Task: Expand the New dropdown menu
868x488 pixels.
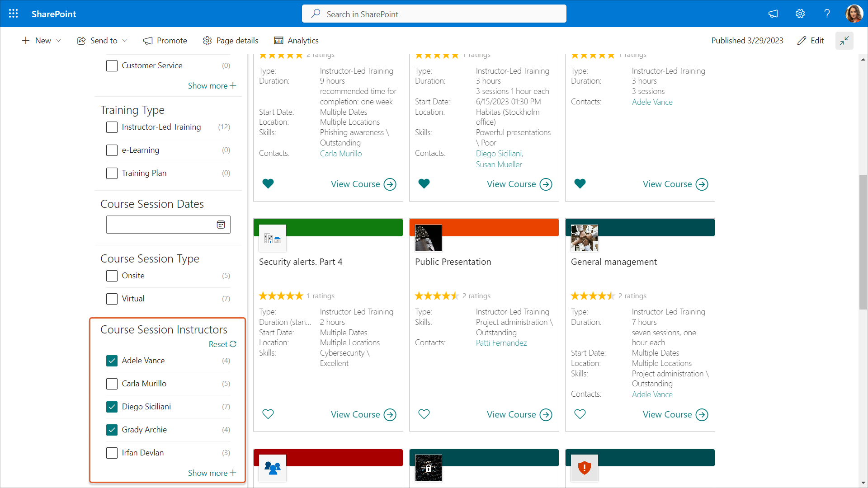Action: [x=42, y=41]
